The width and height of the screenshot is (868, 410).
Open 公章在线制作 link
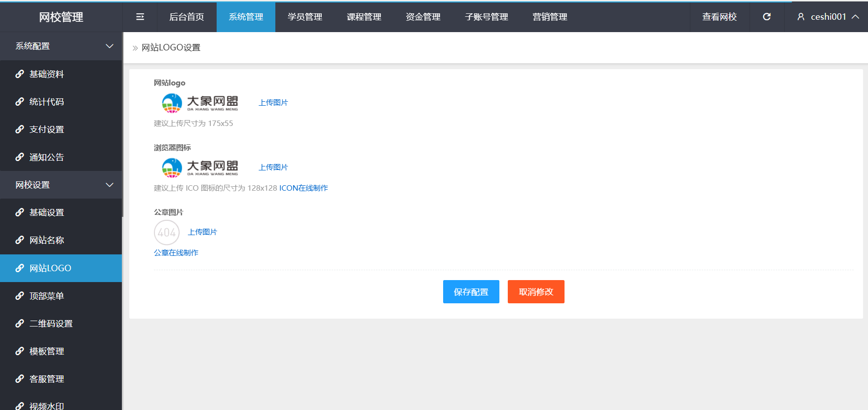(x=176, y=253)
